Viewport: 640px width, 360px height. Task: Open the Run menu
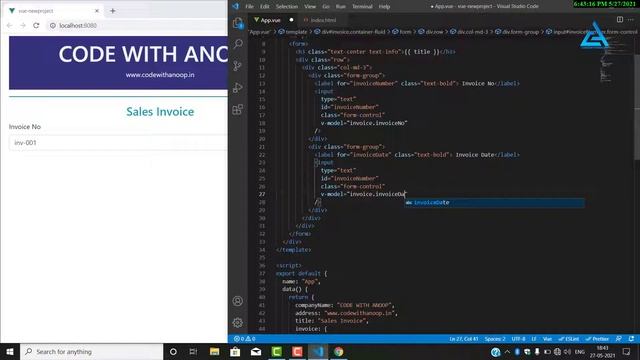point(341,7)
